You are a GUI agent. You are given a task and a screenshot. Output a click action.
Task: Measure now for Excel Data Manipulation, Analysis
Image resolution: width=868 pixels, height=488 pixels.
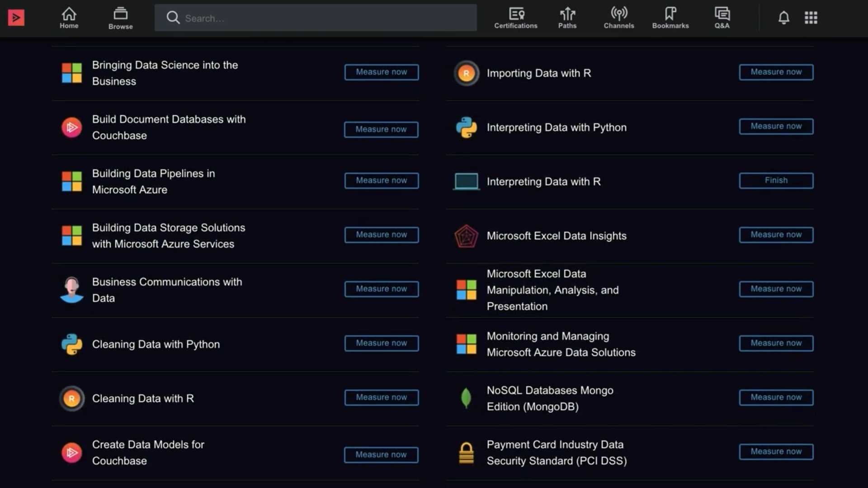coord(776,289)
